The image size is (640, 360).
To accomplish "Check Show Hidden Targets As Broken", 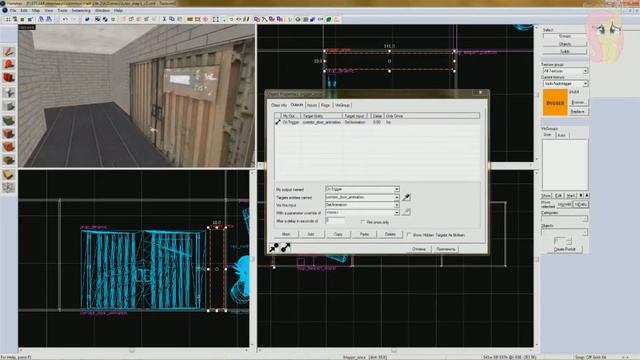I will pos(409,235).
